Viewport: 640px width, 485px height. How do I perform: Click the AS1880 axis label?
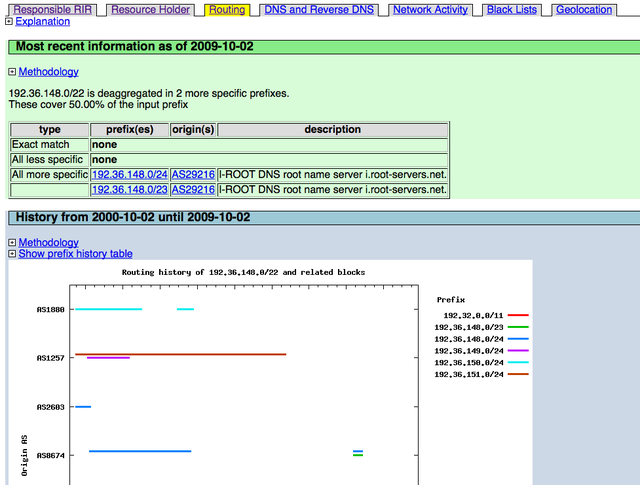51,310
